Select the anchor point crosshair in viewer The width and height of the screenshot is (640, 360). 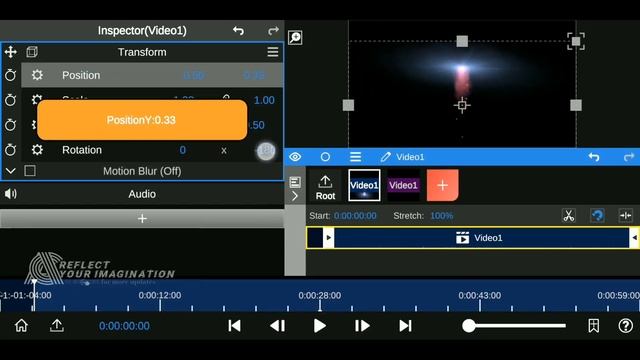click(x=462, y=105)
